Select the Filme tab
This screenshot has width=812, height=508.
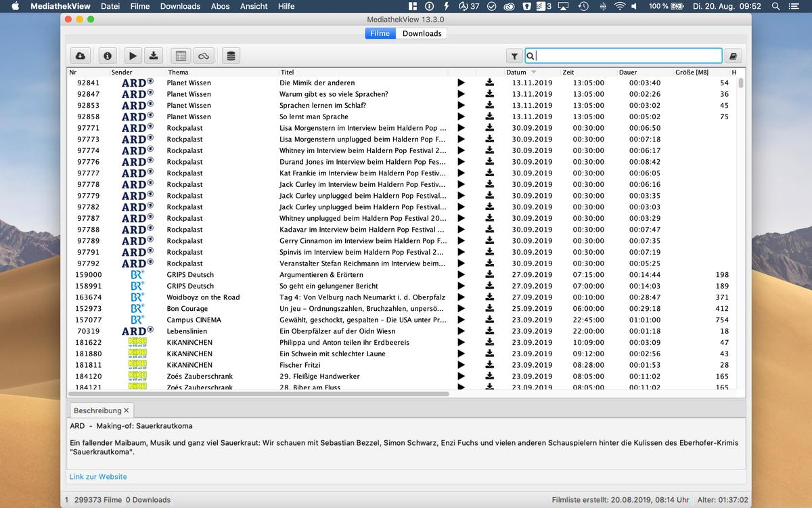click(380, 33)
